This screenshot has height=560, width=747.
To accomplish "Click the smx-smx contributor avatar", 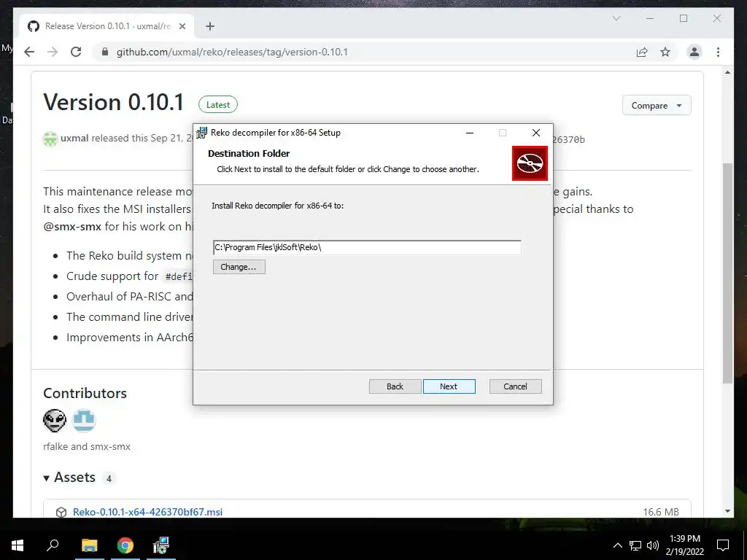I will (x=84, y=421).
